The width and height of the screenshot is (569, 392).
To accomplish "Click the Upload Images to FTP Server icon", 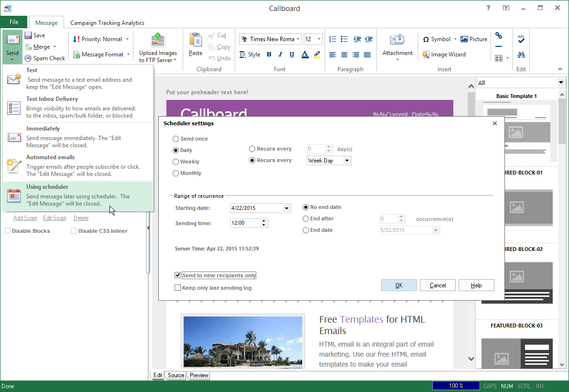I will [158, 40].
